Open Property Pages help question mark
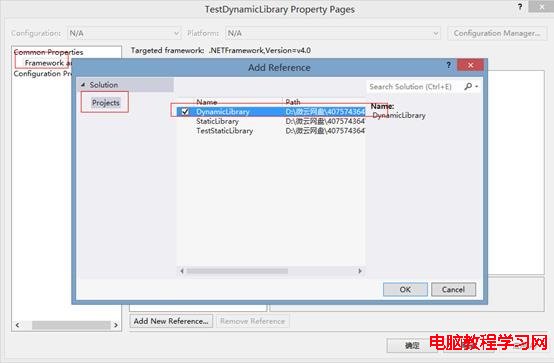Screen dimensions: 554x363 520,7
